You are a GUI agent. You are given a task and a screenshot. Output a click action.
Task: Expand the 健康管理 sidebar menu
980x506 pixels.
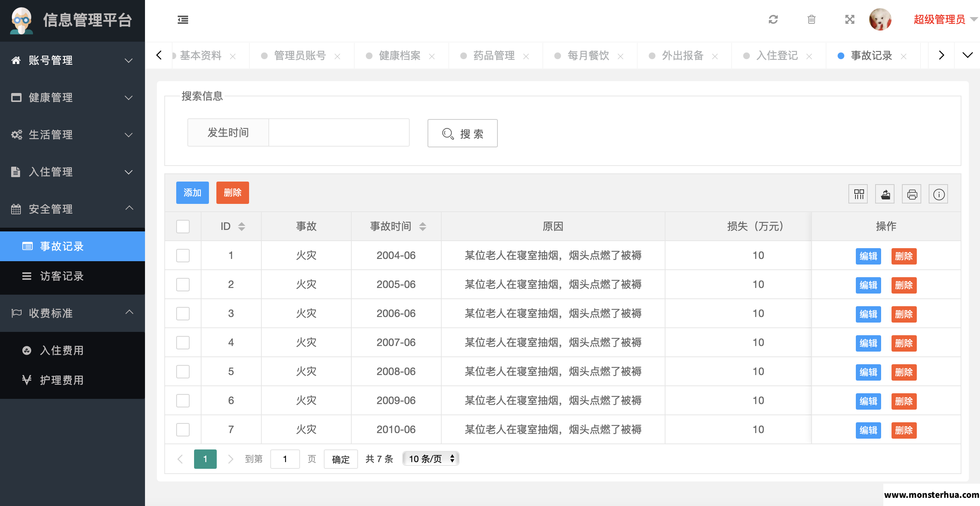coord(72,97)
